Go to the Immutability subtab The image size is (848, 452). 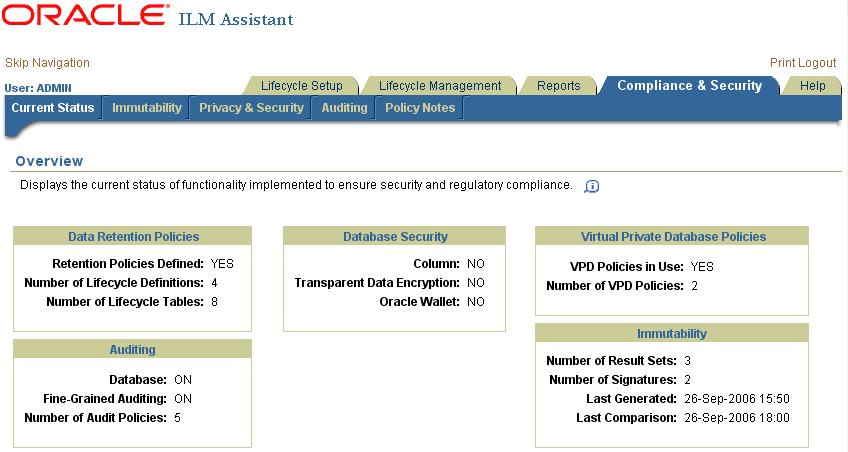tap(147, 108)
